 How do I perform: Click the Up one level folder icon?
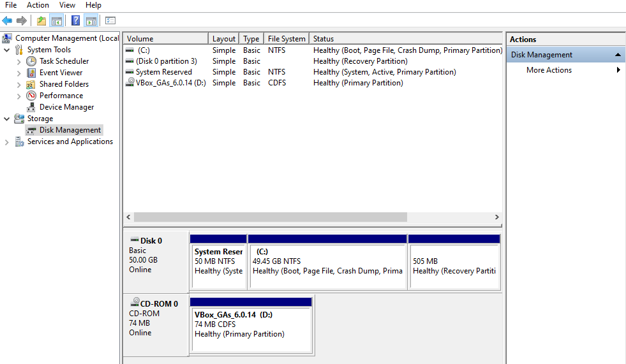tap(41, 21)
